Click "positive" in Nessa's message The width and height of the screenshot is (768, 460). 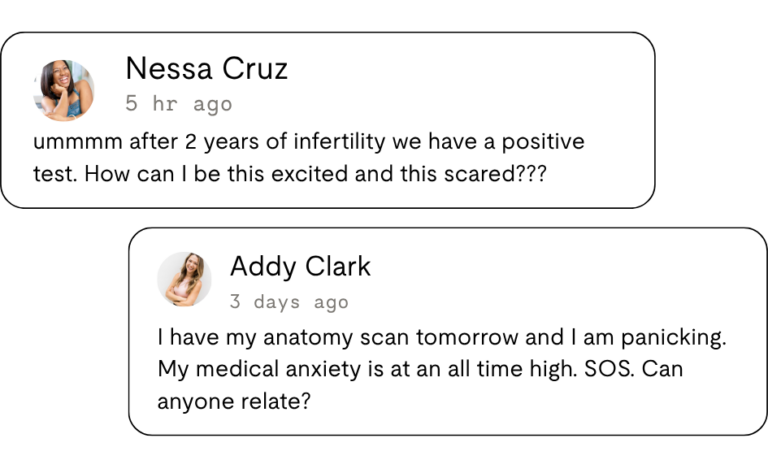click(543, 142)
